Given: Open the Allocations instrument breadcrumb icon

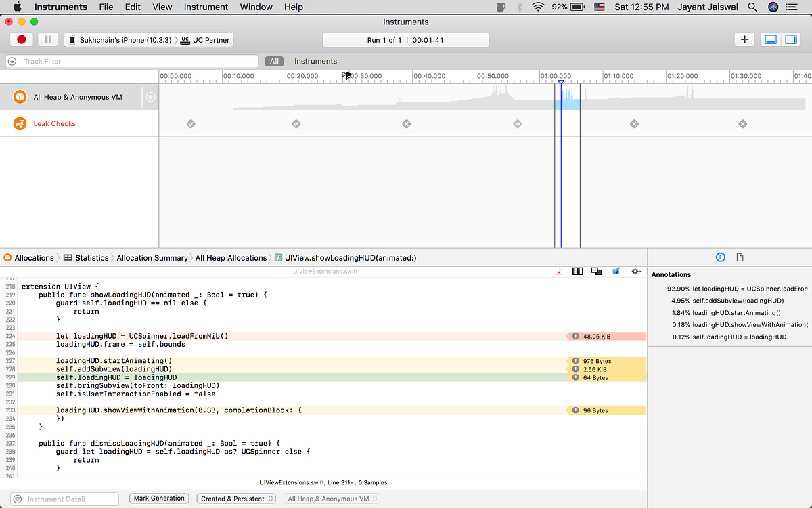Looking at the screenshot, I should tap(9, 257).
